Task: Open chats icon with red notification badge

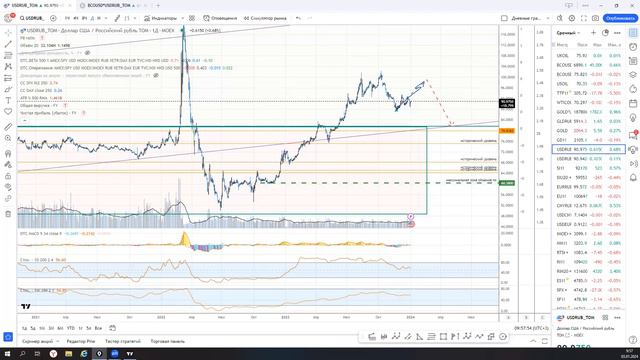Action: pyautogui.click(x=633, y=135)
